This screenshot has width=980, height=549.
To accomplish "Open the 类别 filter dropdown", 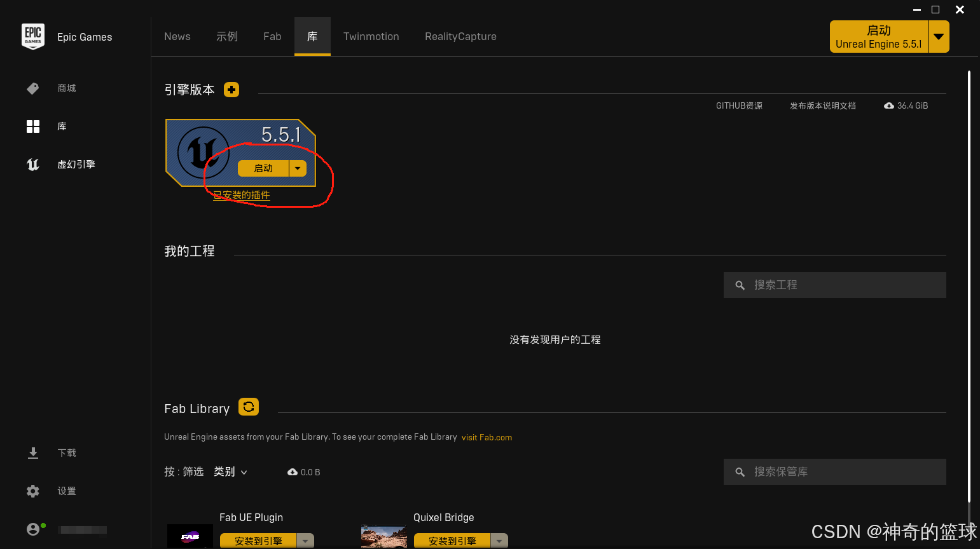I will [230, 471].
